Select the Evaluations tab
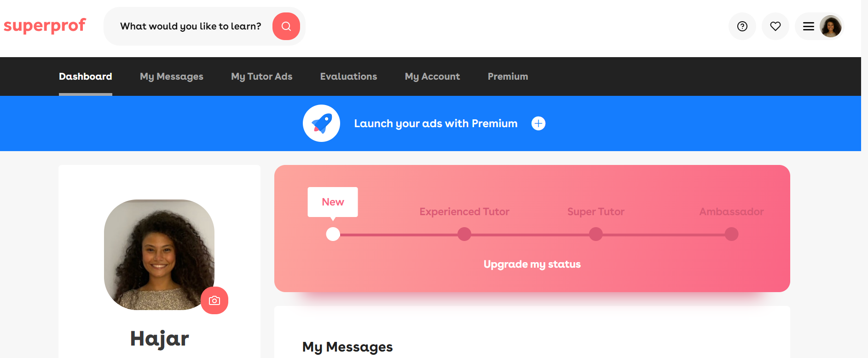This screenshot has height=358, width=868. pos(348,76)
